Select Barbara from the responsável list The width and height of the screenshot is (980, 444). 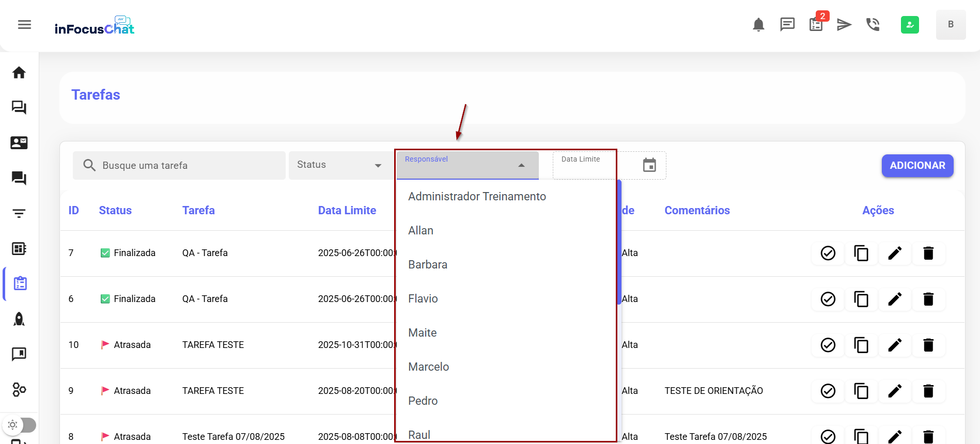428,265
